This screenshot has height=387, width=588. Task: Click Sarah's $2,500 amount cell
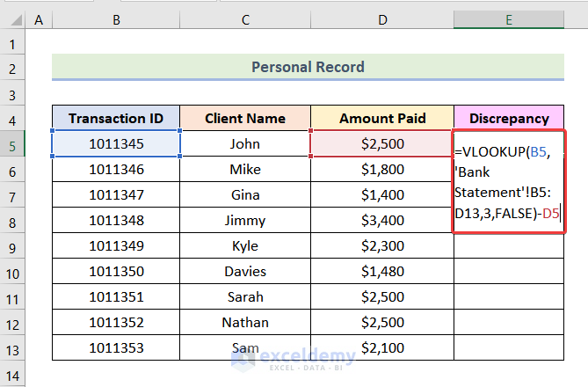(x=382, y=297)
